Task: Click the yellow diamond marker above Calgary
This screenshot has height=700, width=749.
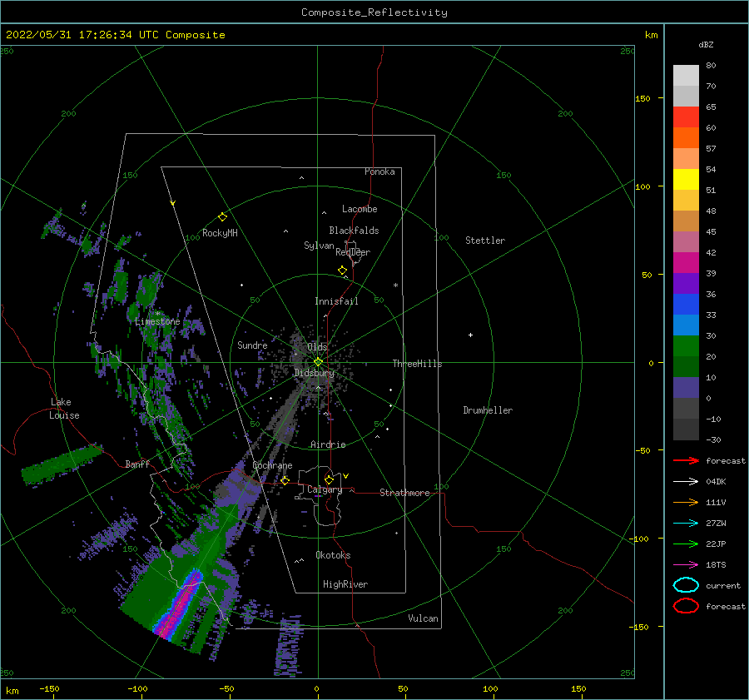Action: pos(329,479)
